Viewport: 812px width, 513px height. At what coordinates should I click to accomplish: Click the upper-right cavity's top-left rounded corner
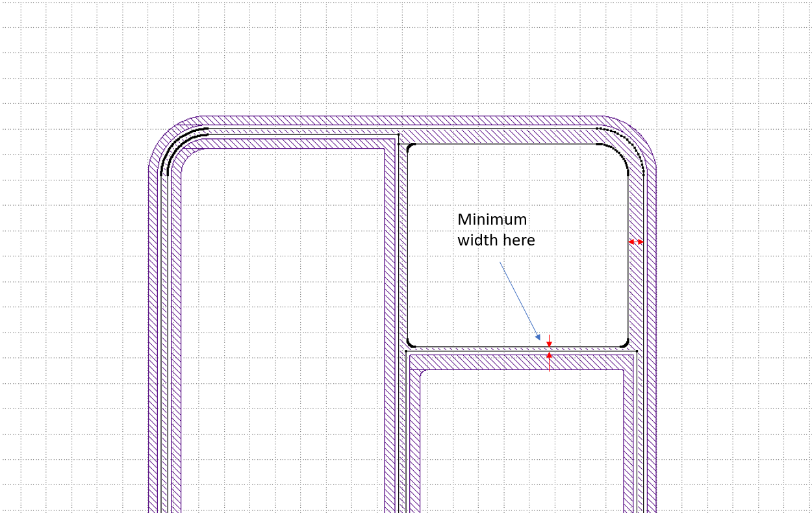(x=410, y=147)
